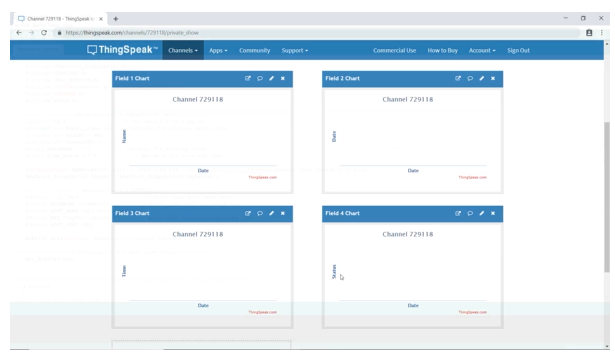Viewport: 615px width, 360px height.
Task: Click ThingSpeak.com link in Field 3 Chart
Action: pyautogui.click(x=262, y=312)
